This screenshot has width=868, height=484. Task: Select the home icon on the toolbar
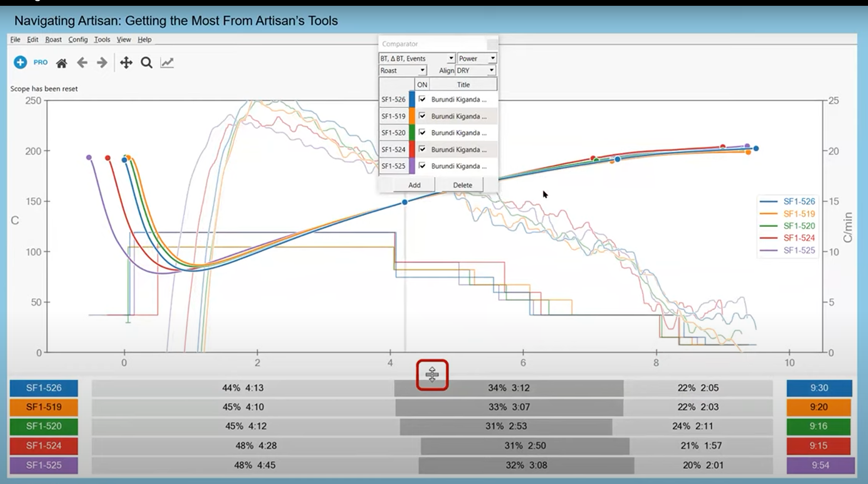pos(62,62)
